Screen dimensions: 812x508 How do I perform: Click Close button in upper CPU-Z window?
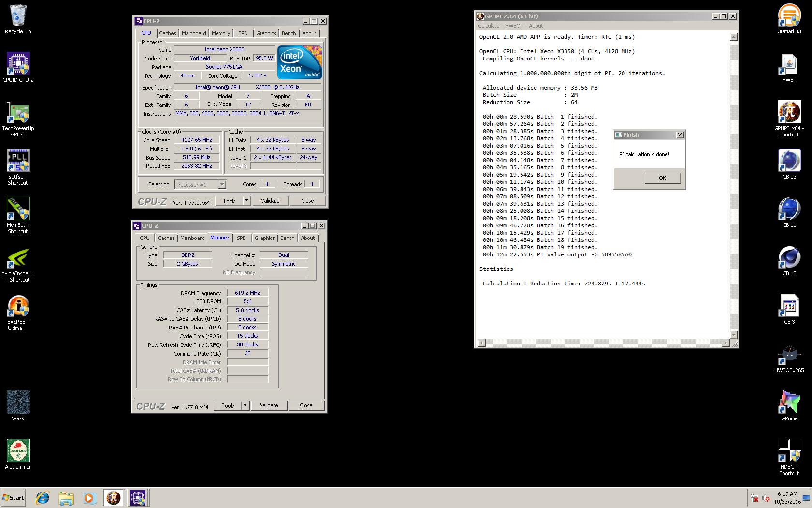tap(307, 201)
